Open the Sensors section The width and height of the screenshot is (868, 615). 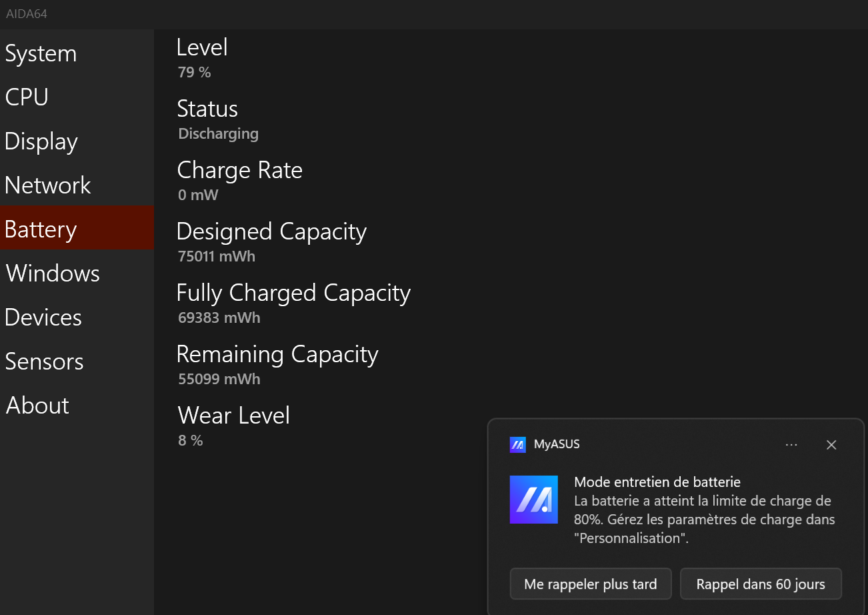pyautogui.click(x=45, y=362)
